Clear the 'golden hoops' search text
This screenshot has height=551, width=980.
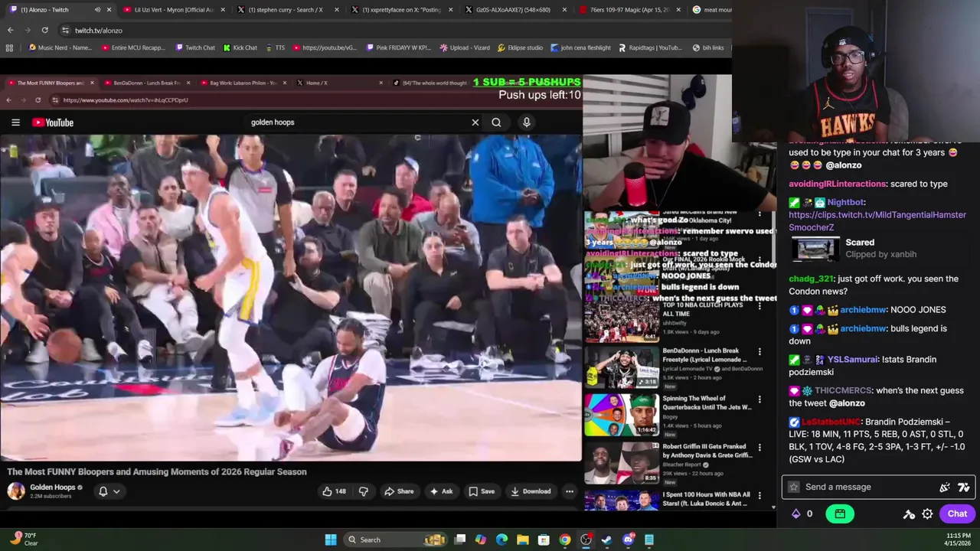click(475, 122)
